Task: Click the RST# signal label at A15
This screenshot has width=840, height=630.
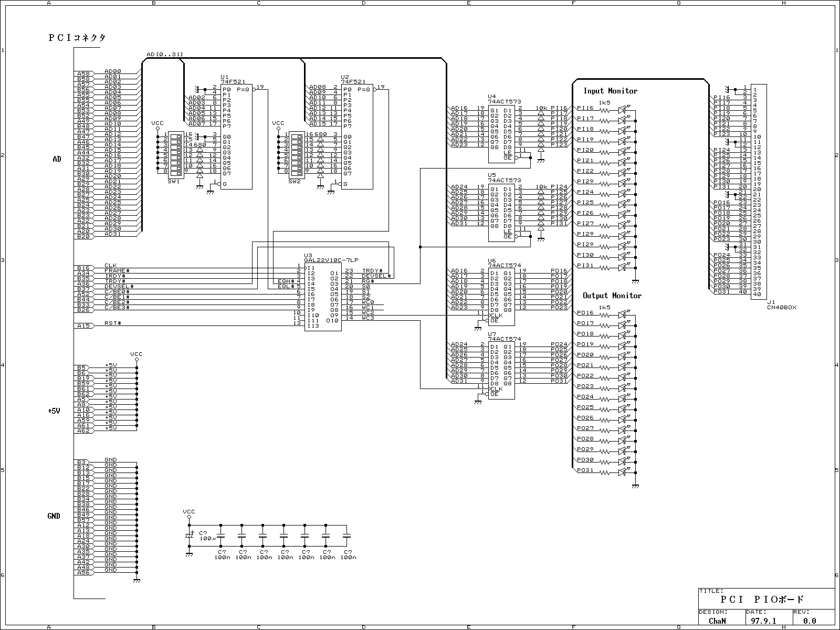Action: tap(113, 323)
